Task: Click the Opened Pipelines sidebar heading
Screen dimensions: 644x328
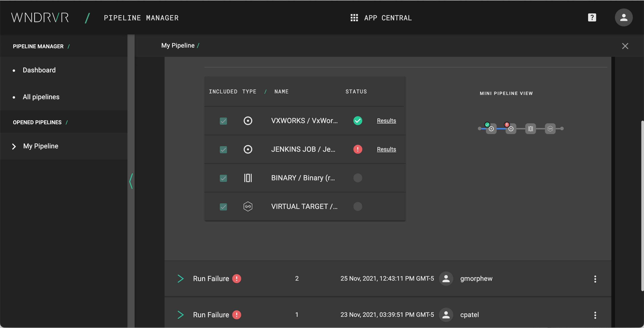Action: pyautogui.click(x=37, y=122)
